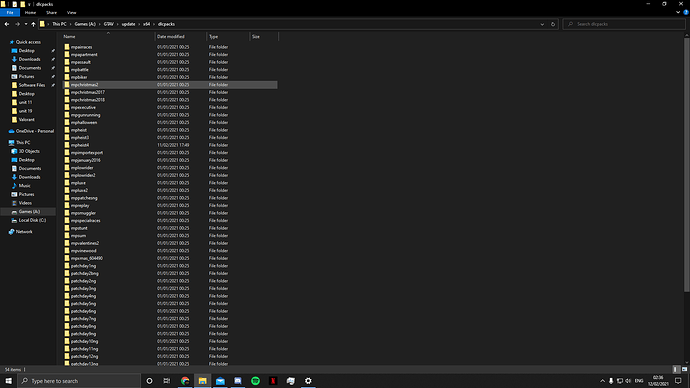Click the Back navigation arrow

click(7, 24)
